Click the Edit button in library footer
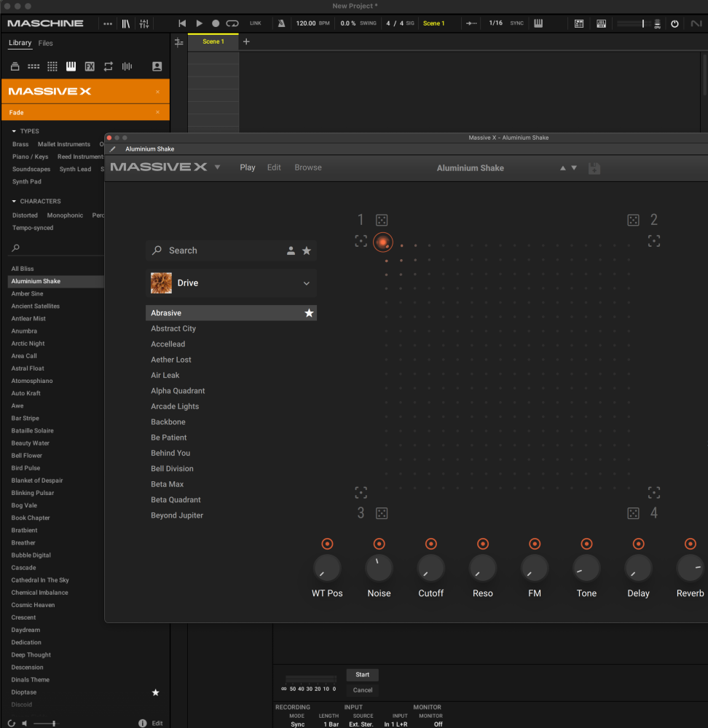Screen dimensions: 708x728 pos(157,724)
